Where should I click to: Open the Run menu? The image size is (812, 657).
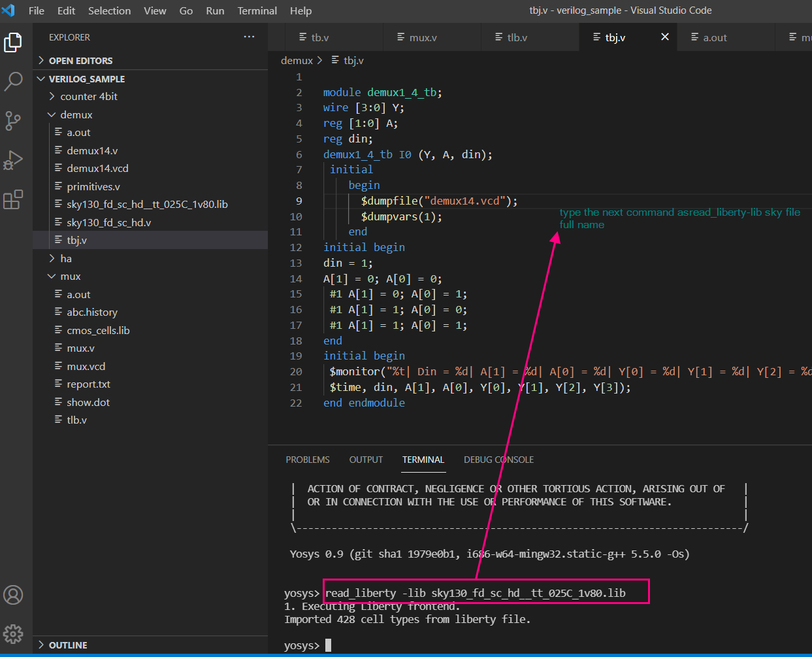(x=215, y=10)
